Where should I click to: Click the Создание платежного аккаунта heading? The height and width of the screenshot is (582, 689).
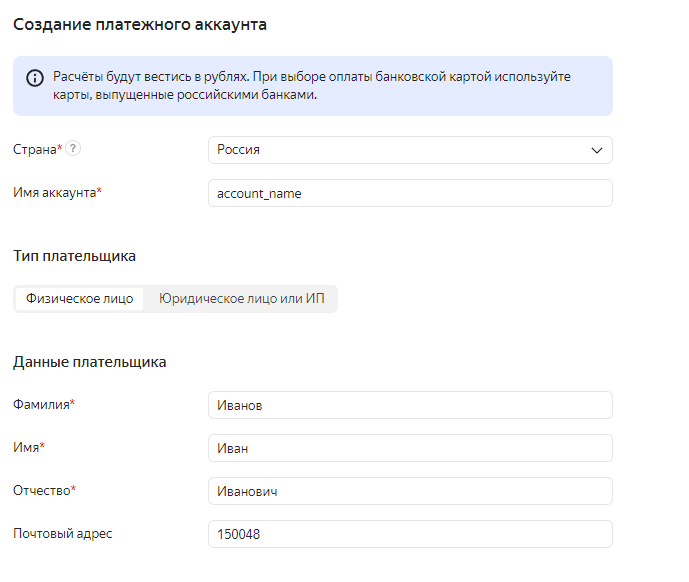point(140,25)
